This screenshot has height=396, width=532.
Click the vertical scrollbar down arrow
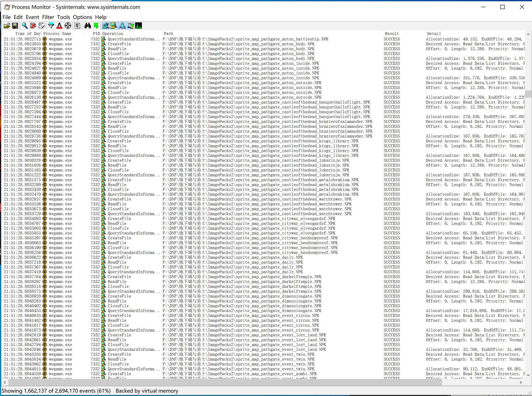[x=528, y=375]
